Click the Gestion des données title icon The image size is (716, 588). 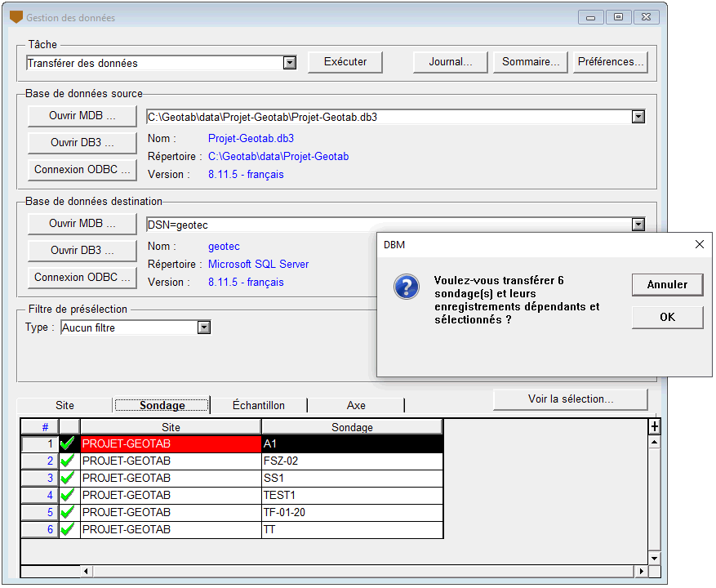tap(16, 17)
